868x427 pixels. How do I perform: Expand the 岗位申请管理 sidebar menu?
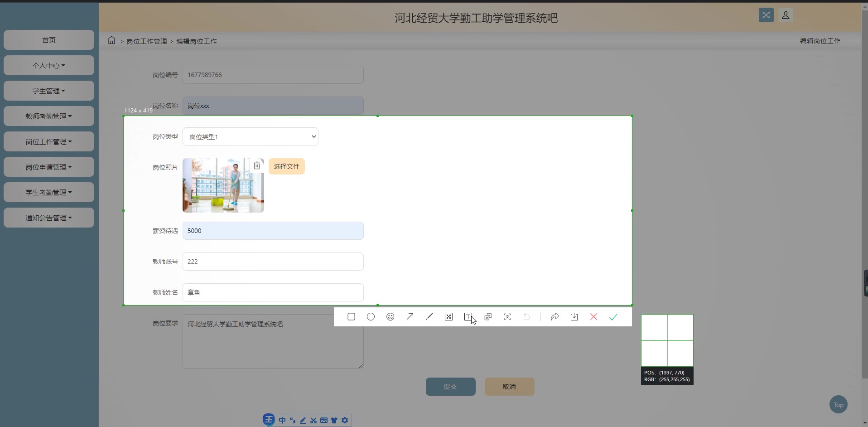tap(49, 167)
